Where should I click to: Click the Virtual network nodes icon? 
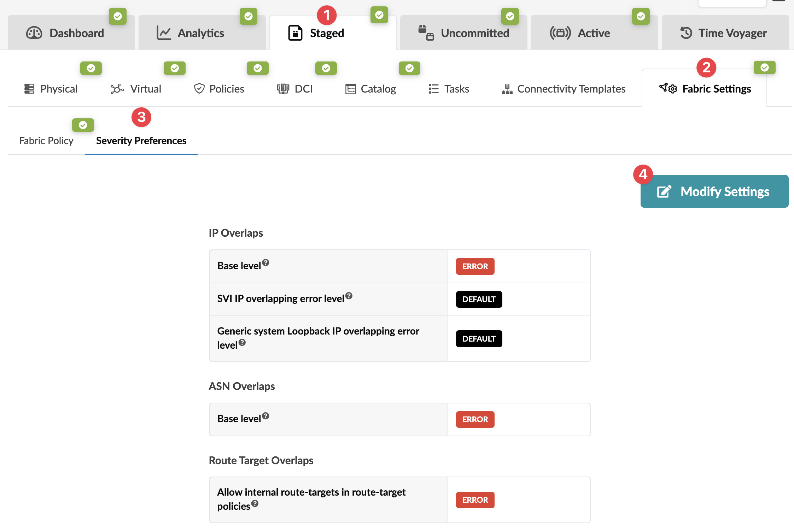point(117,89)
